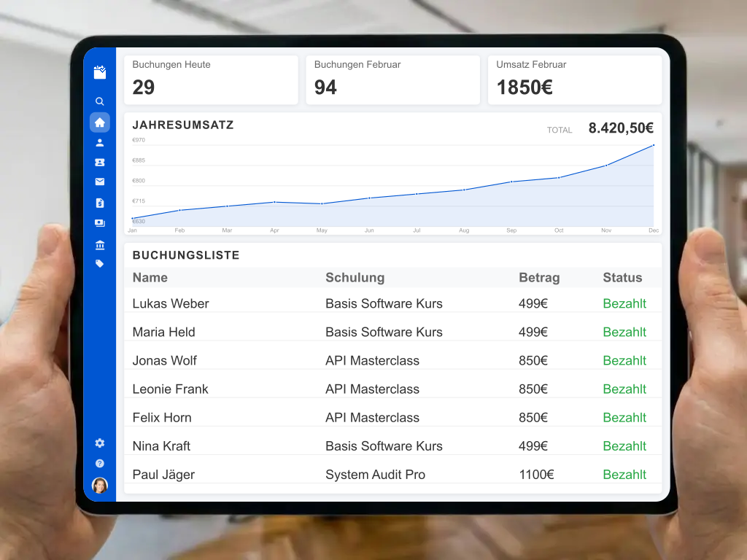Open messages via the envelope icon
Viewport: 747px width, 560px height.
100,182
